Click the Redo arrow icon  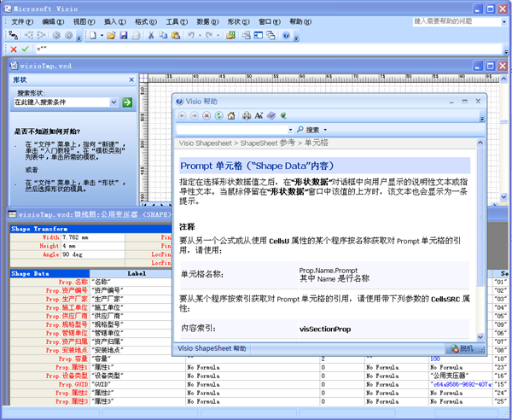coord(209,35)
